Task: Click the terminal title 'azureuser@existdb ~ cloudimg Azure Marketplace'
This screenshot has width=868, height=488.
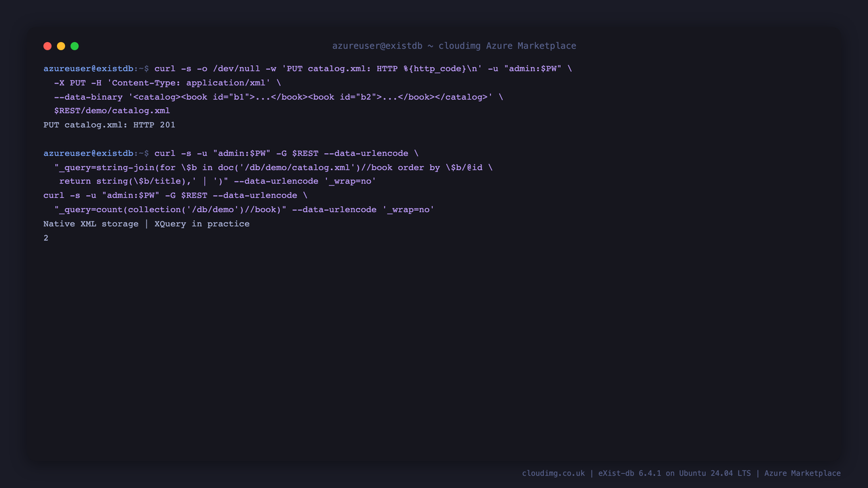Action: (454, 46)
